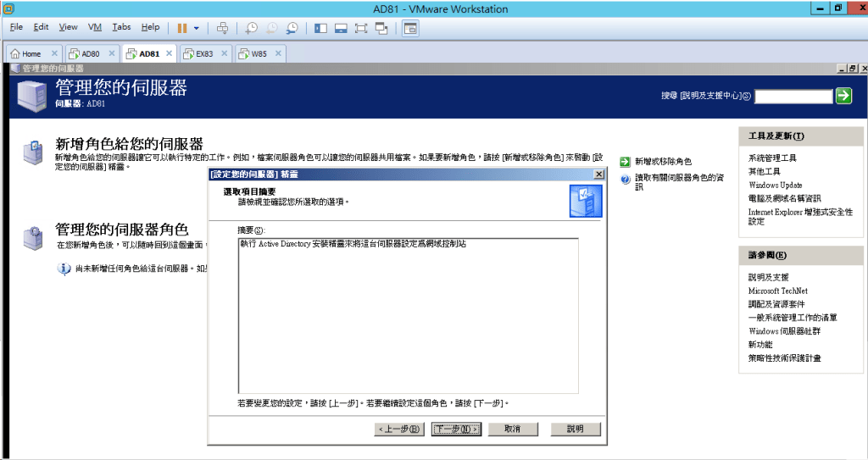Viewport: 868px width, 460px height.
Task: Click the green search go arrow button
Action: point(843,96)
